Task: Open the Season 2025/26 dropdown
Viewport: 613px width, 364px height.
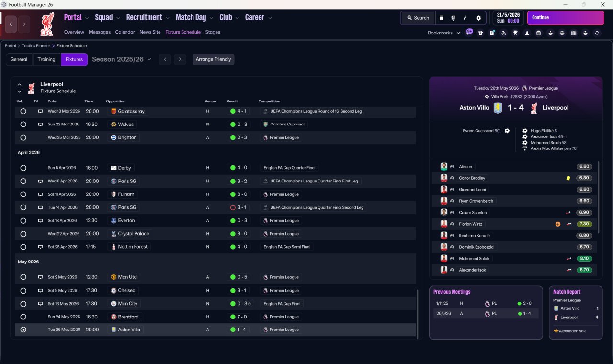Action: pyautogui.click(x=122, y=59)
